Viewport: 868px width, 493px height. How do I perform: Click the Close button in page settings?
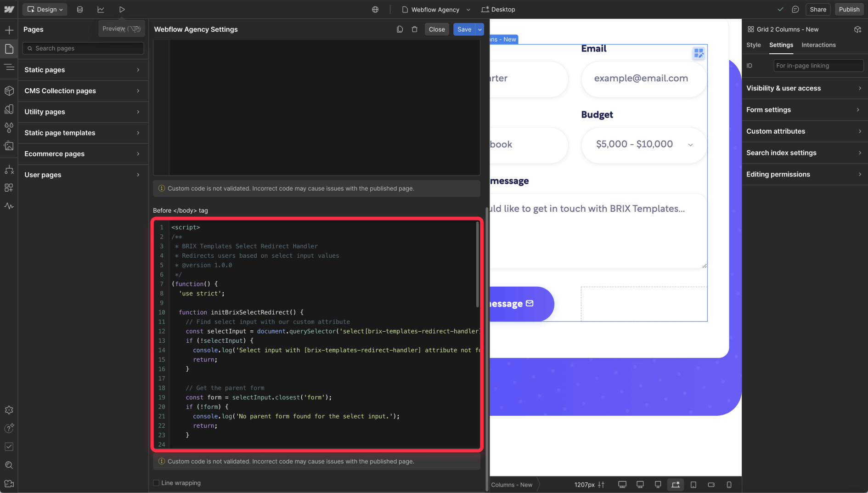click(437, 29)
